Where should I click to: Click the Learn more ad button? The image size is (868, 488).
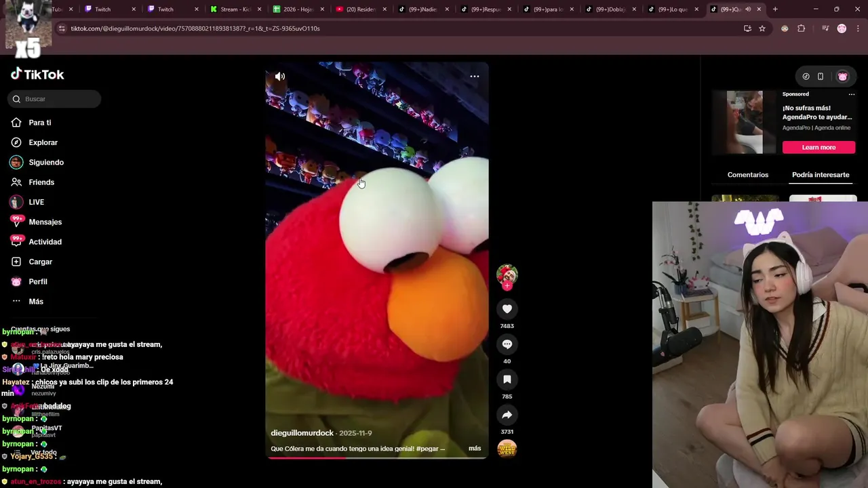(818, 147)
